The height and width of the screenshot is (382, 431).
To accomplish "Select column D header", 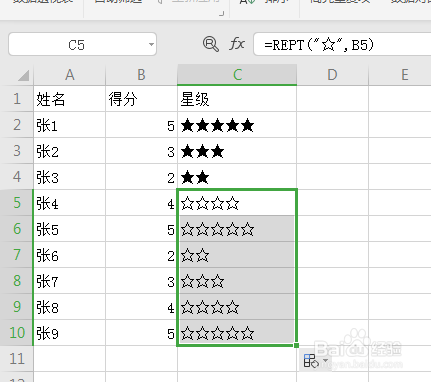I will coord(332,75).
